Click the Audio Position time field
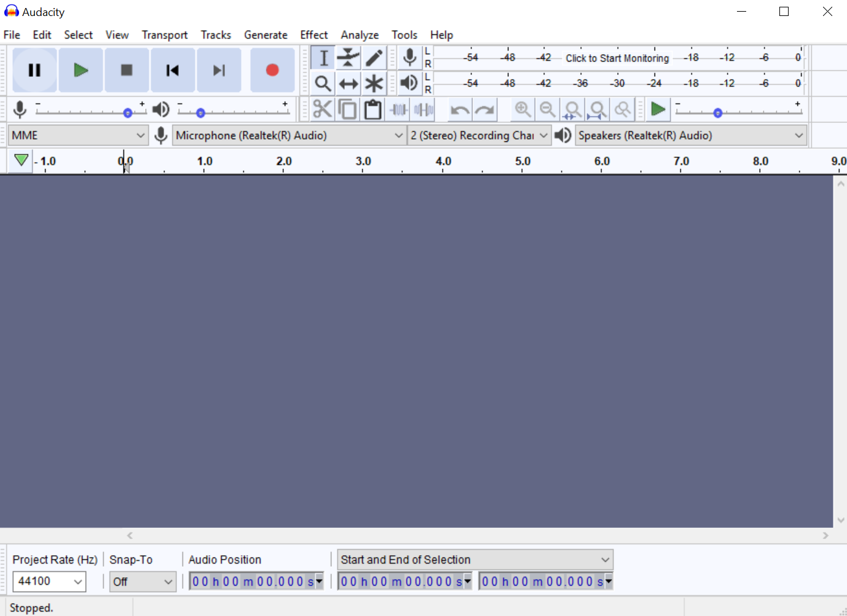 pos(256,582)
